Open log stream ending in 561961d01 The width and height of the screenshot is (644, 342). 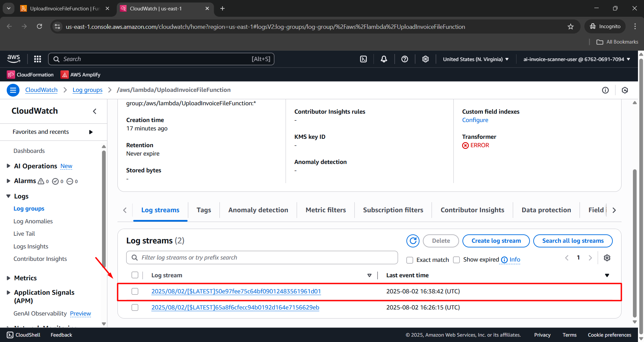pyautogui.click(x=236, y=291)
